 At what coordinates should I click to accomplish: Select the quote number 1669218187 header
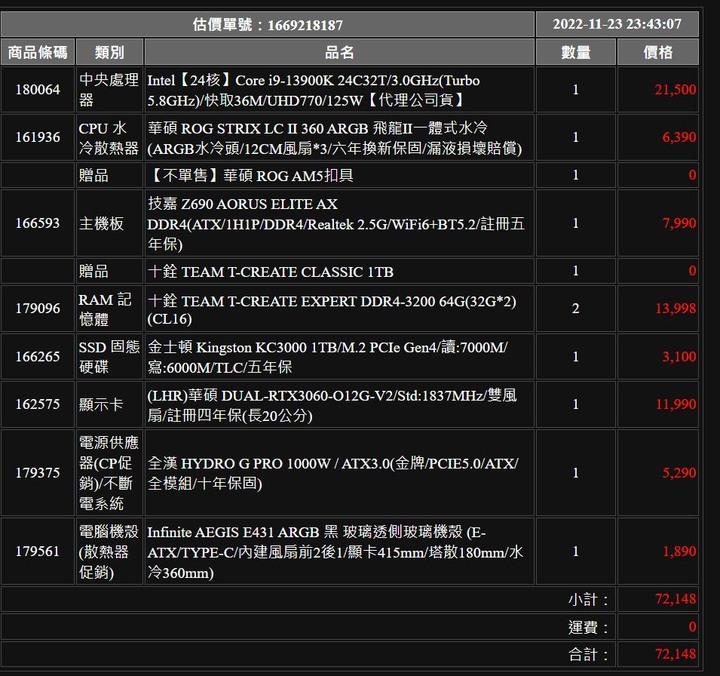pyautogui.click(x=268, y=24)
